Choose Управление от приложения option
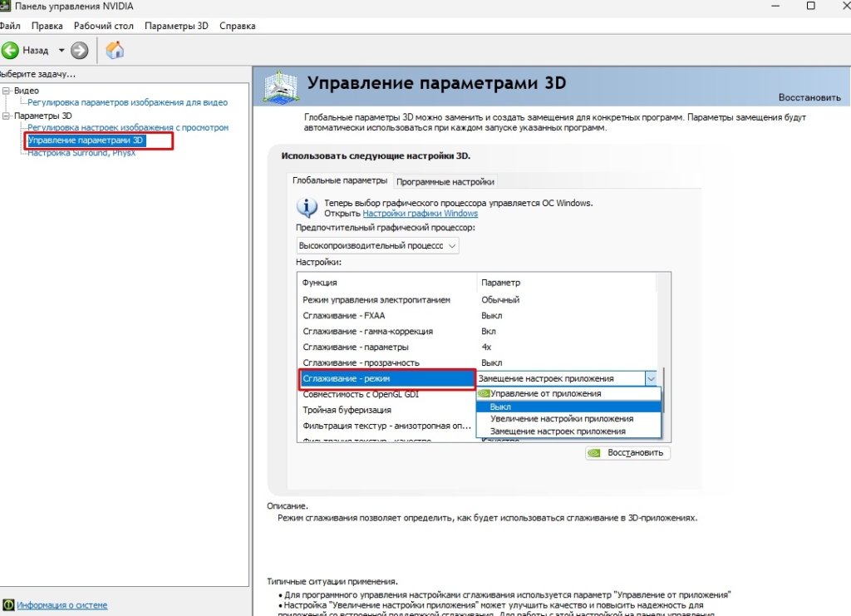The height and width of the screenshot is (616, 851). (x=568, y=393)
